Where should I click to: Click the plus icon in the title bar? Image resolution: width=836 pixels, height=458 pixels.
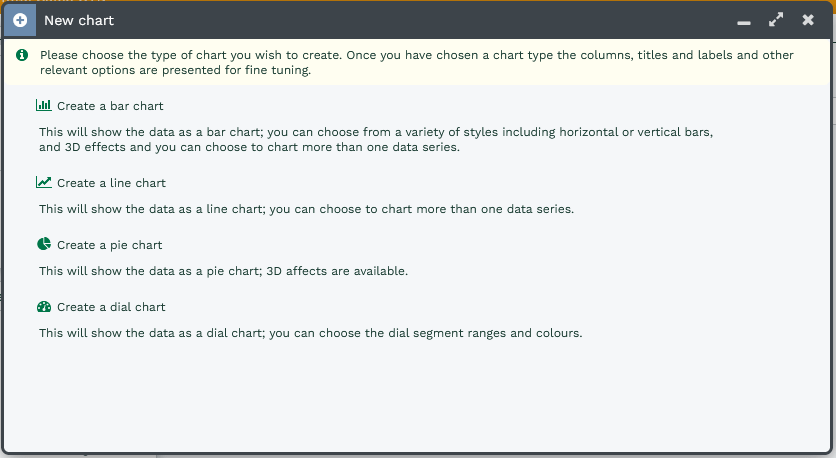coord(20,20)
